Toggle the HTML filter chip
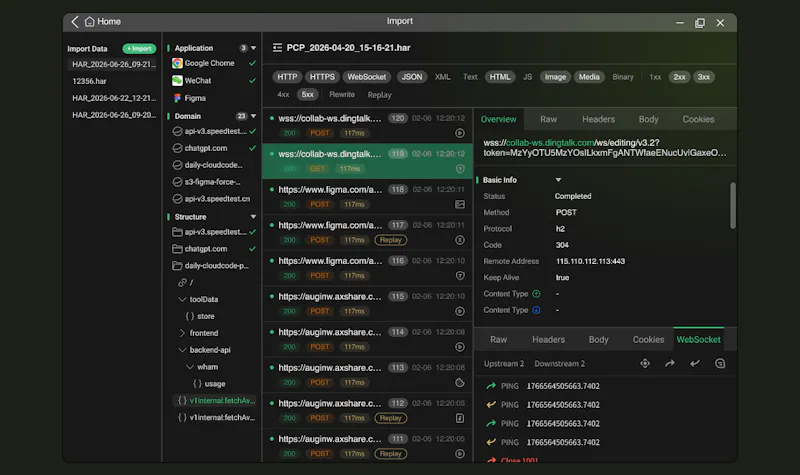This screenshot has width=800, height=475. pos(499,77)
